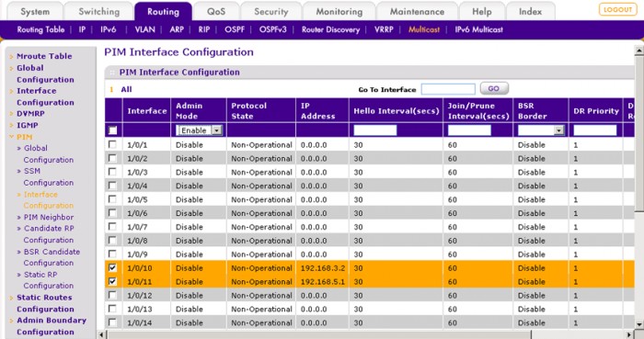Click the Join/Prune Interval input field
This screenshot has height=339, width=644.
point(469,130)
